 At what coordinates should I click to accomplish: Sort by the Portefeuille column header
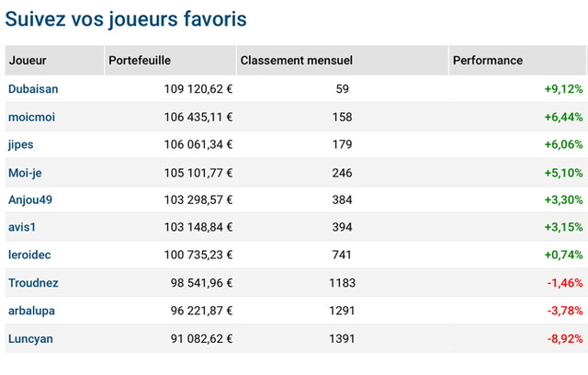(140, 61)
